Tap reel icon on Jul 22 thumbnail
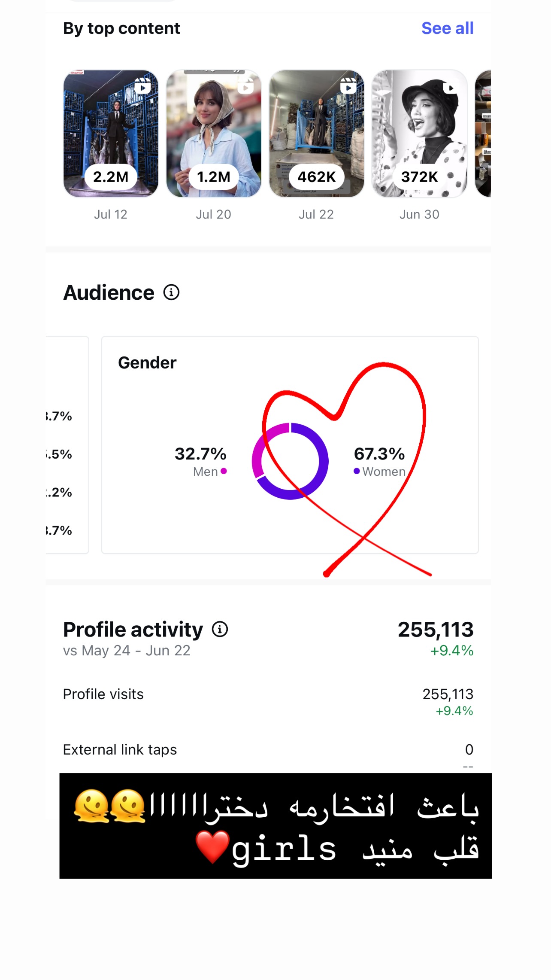The width and height of the screenshot is (551, 980). [x=348, y=86]
